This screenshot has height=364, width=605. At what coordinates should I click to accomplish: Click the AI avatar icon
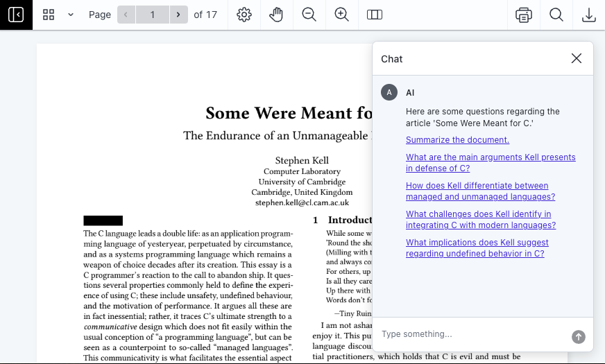pos(389,92)
